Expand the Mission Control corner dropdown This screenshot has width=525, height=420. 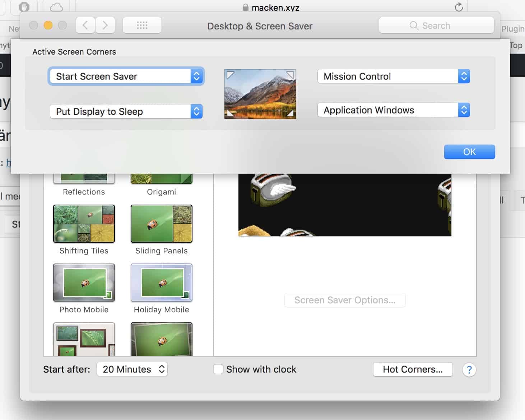394,76
